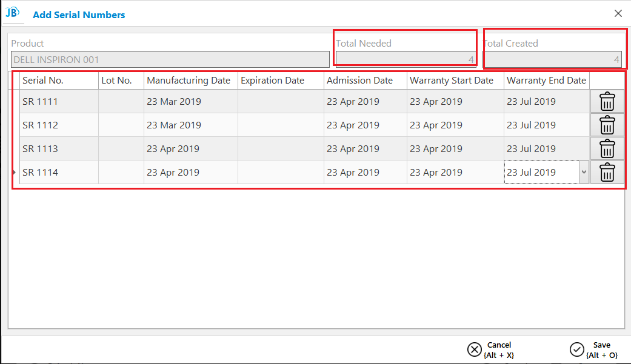Click the Total Created field
Viewport: 631px width, 364px height.
point(553,59)
